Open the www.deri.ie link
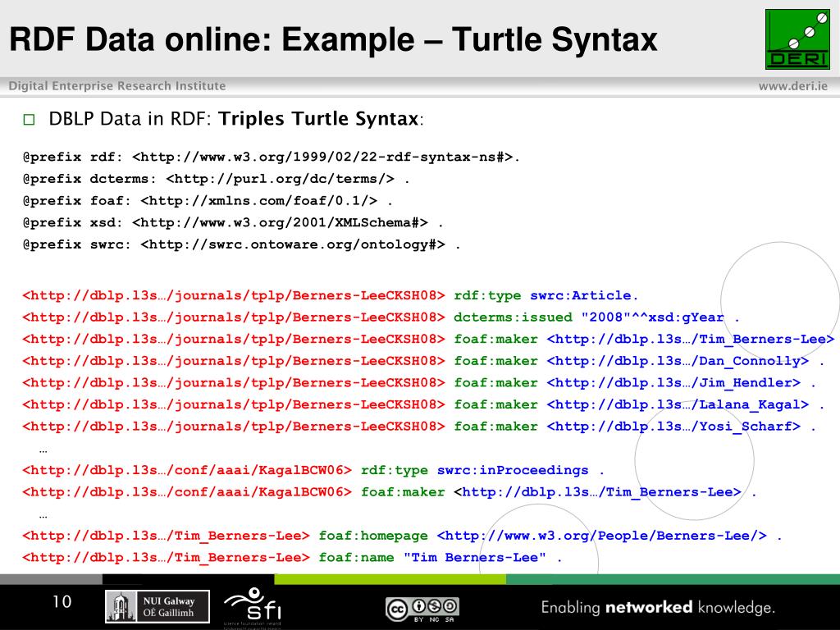The height and width of the screenshot is (630, 840). [793, 86]
